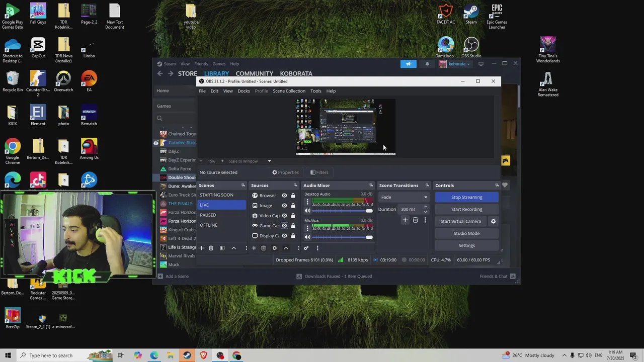The image size is (644, 362).
Task: Move source up with Sources arrow icon
Action: (286, 248)
